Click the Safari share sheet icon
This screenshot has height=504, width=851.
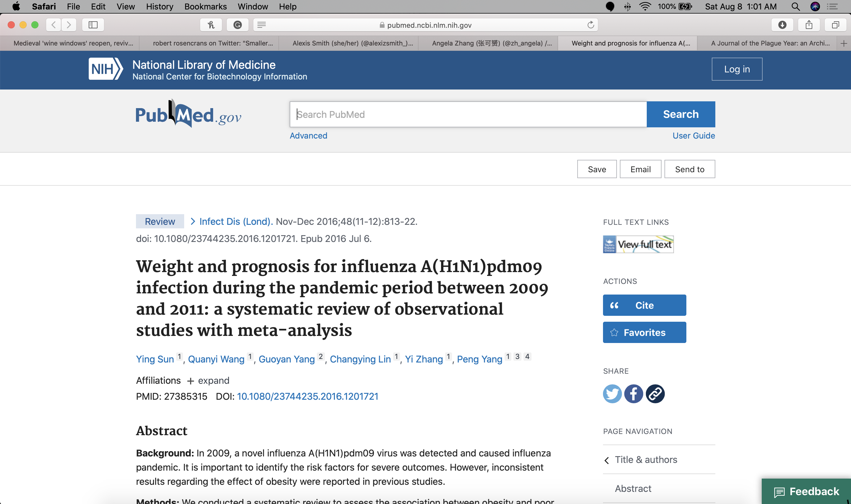tap(809, 25)
